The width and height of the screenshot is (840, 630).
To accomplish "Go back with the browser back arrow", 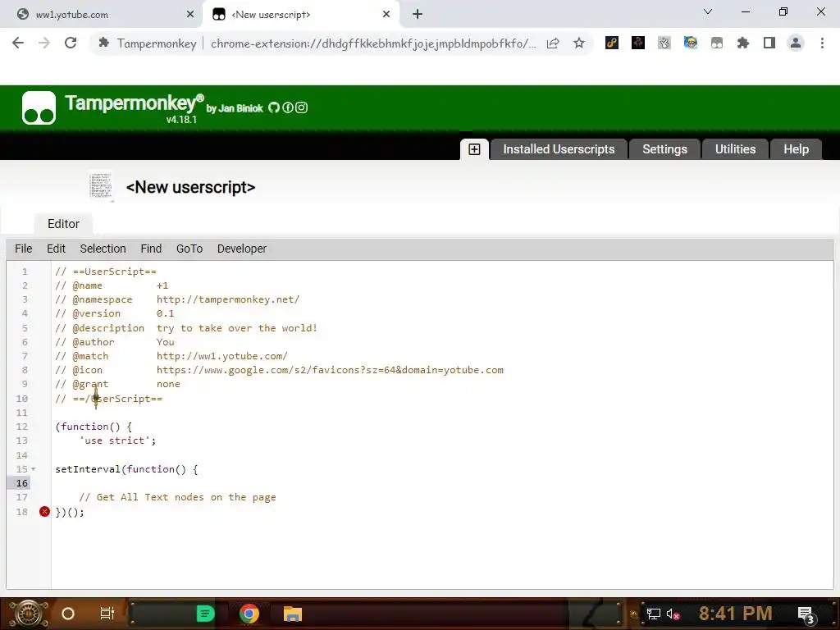I will (18, 43).
